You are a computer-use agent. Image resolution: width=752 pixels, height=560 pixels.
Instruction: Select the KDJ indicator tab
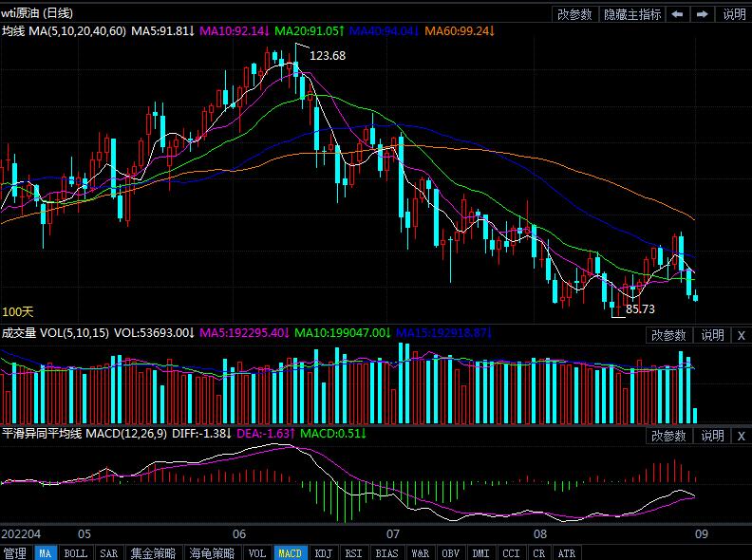323,552
